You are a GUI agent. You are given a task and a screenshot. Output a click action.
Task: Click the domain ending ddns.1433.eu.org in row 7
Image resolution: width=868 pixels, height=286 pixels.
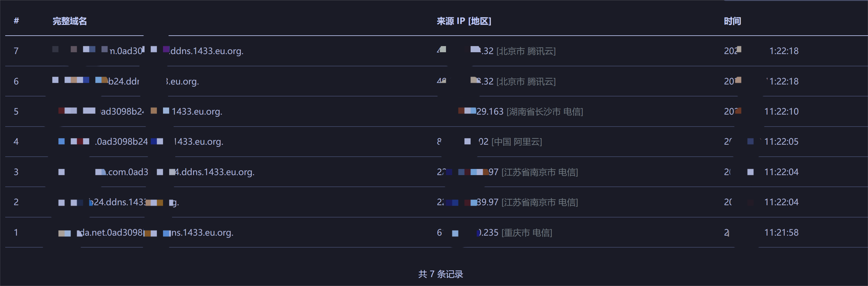coord(148,51)
